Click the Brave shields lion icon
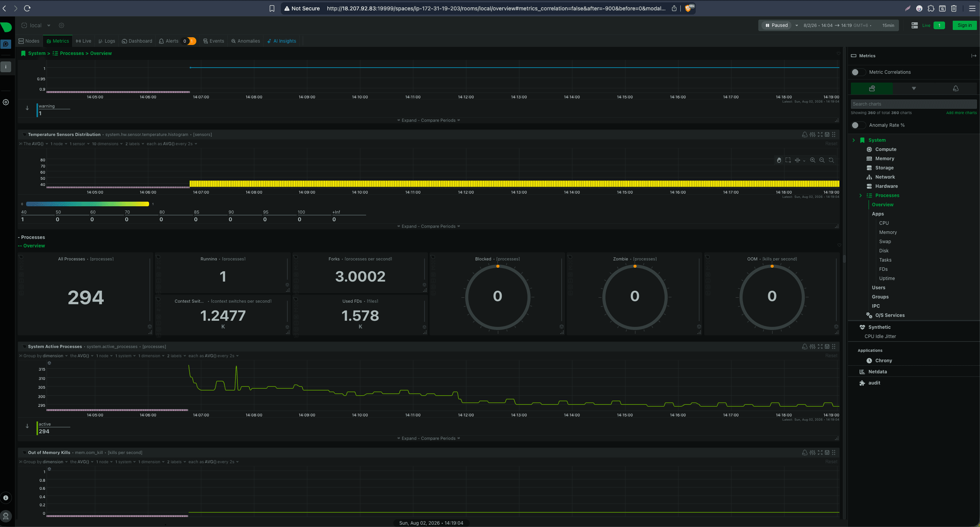Screen dimensions: 980x527 point(688,8)
